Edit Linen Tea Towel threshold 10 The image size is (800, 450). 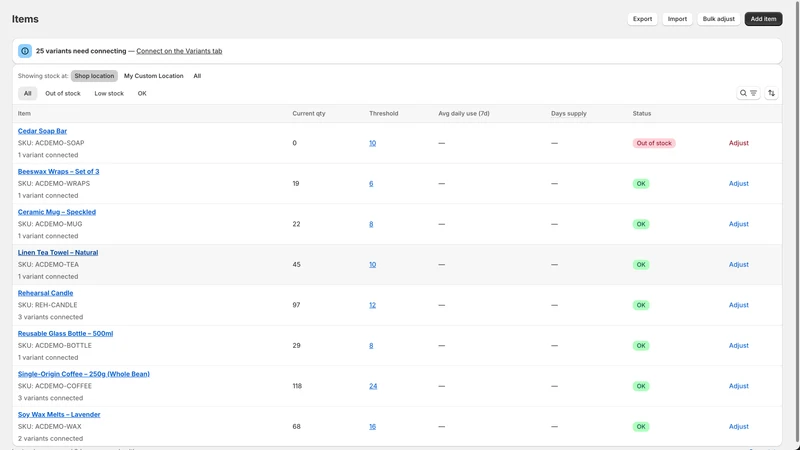pyautogui.click(x=372, y=264)
